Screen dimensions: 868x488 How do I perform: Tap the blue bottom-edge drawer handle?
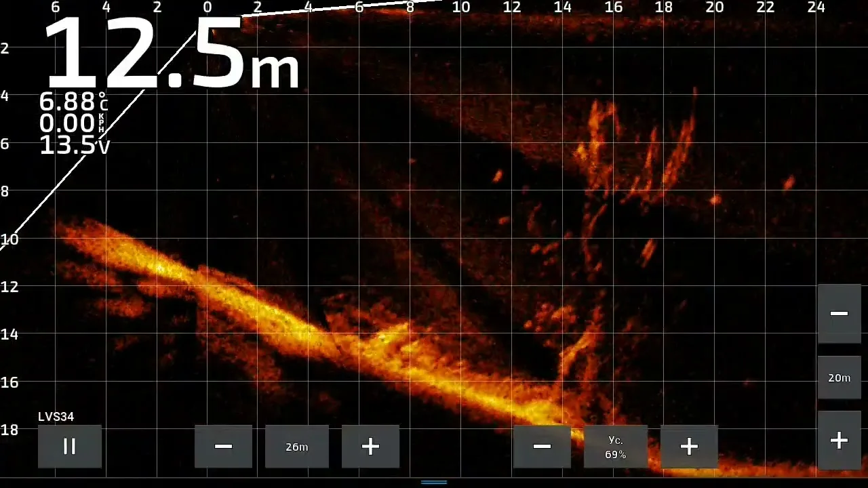tap(434, 483)
